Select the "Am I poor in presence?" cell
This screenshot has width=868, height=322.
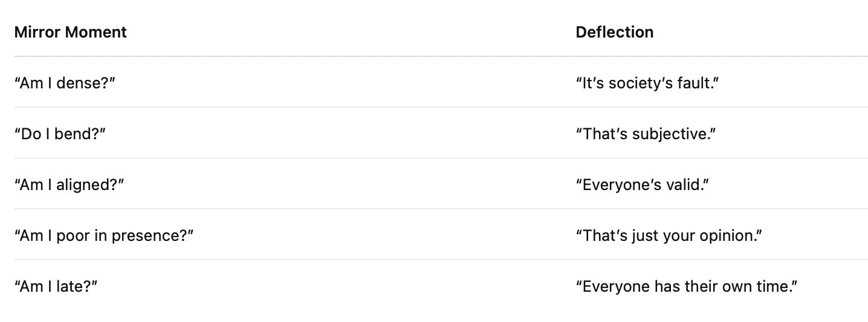tap(103, 235)
